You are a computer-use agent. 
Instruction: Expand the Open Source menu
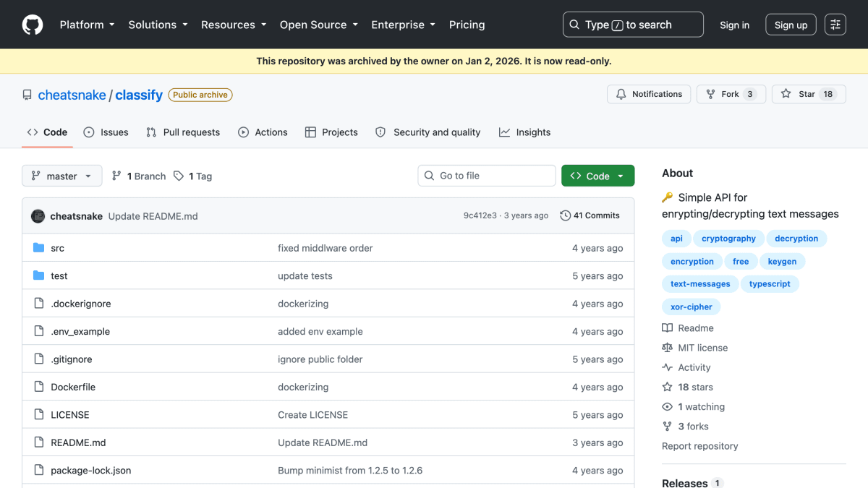[x=319, y=25]
